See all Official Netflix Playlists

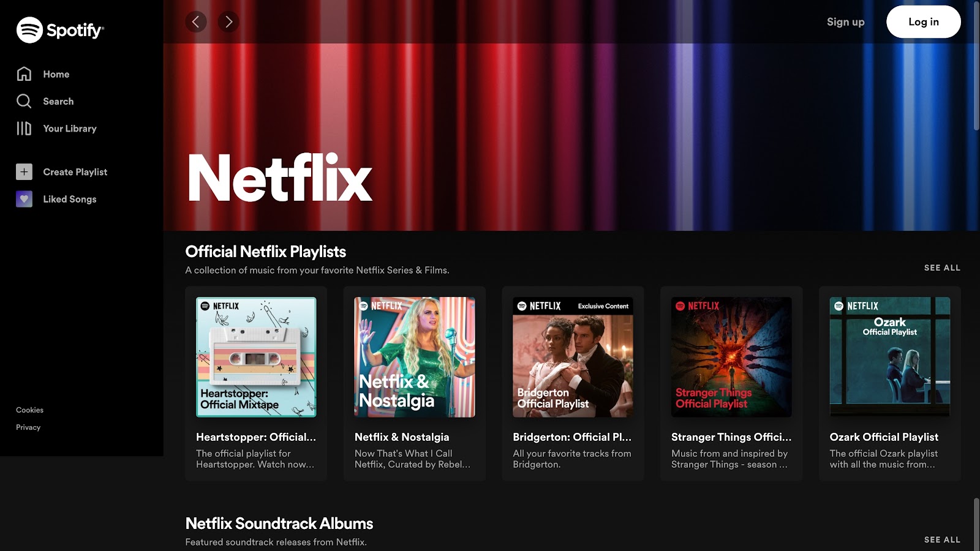point(942,268)
